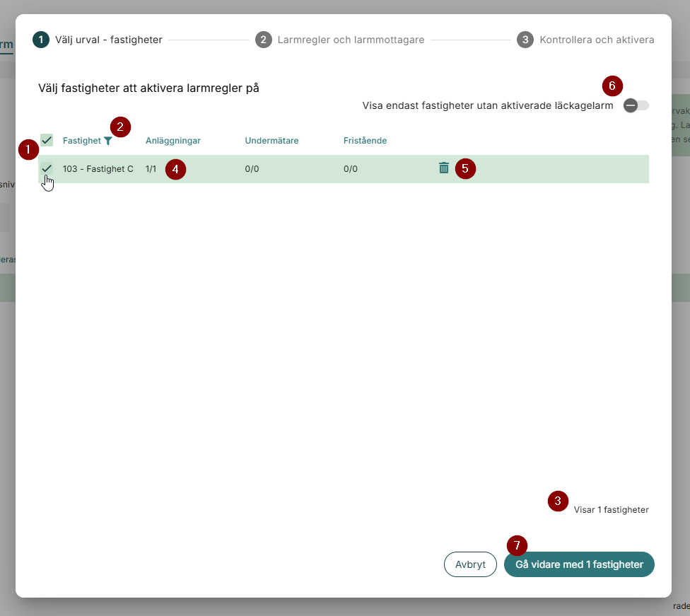690x616 pixels.
Task: Click the Fristående column header
Action: (365, 141)
